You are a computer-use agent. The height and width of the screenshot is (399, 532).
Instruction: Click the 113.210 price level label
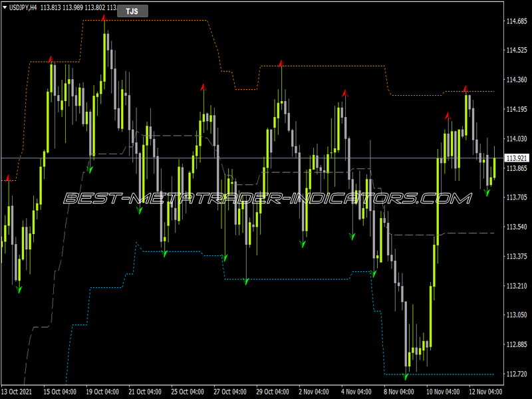(x=517, y=286)
